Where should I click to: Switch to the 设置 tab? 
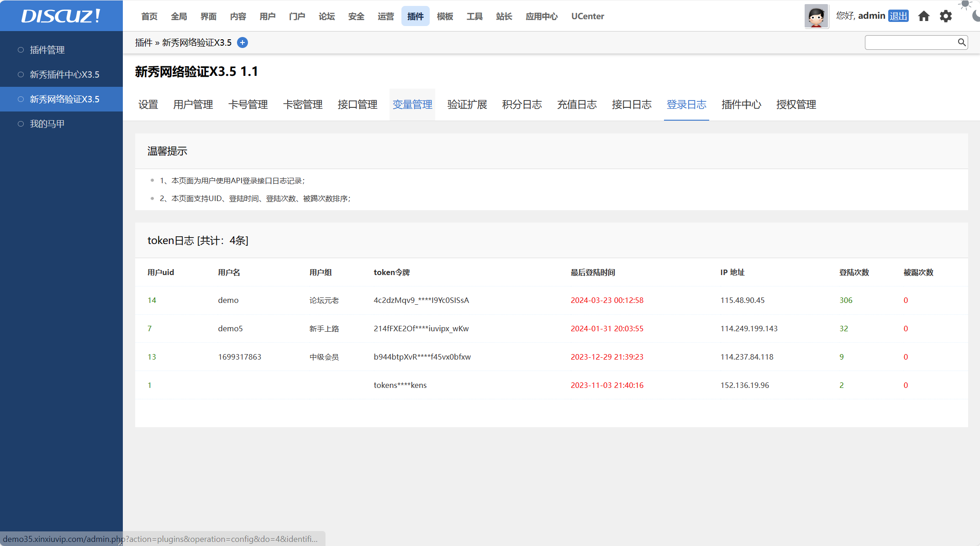[x=148, y=105]
